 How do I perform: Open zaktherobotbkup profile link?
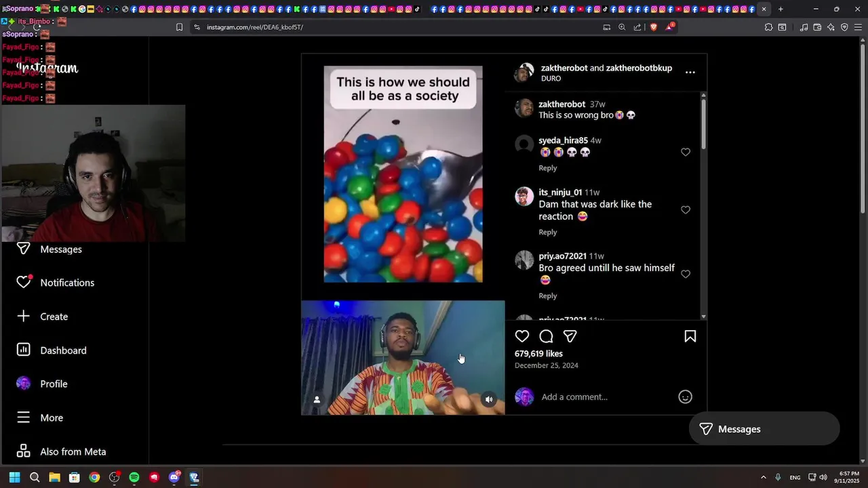click(639, 68)
